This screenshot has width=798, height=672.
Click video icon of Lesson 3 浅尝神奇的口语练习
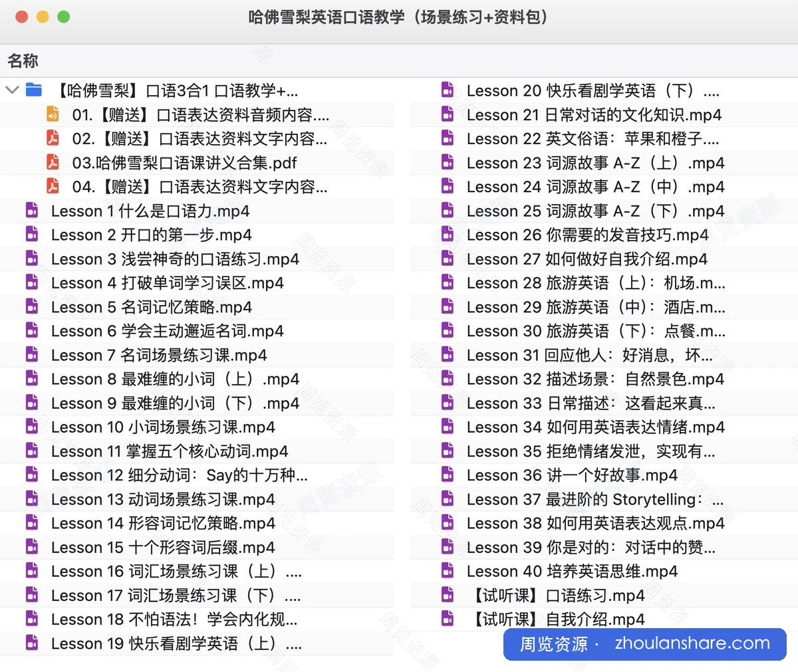(32, 259)
